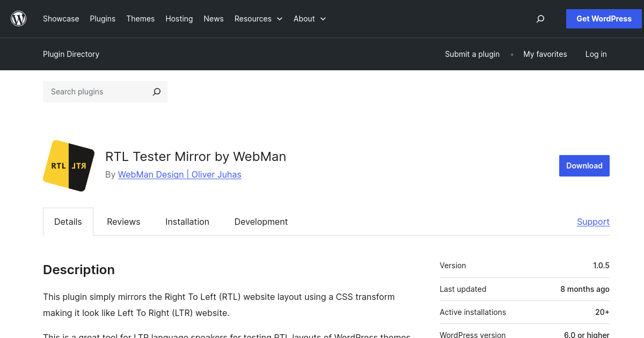This screenshot has width=644, height=338.
Task: Switch to the Installation tab
Action: tap(187, 222)
